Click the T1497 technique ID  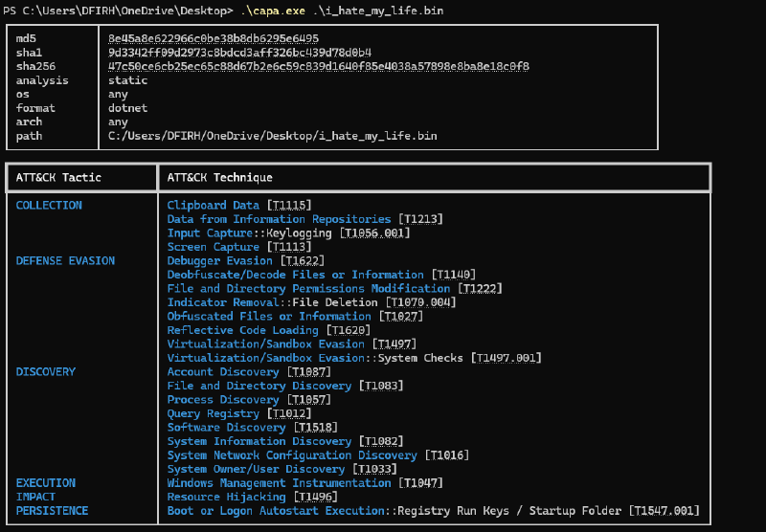tap(394, 344)
